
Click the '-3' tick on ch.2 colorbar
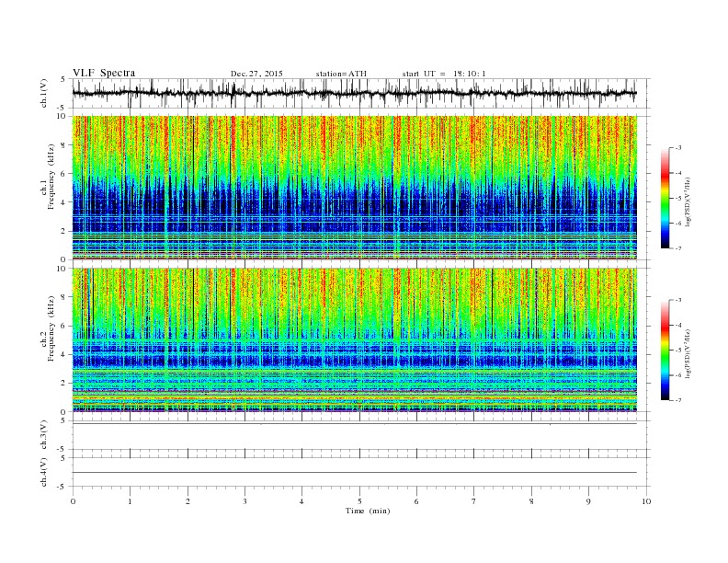point(677,300)
